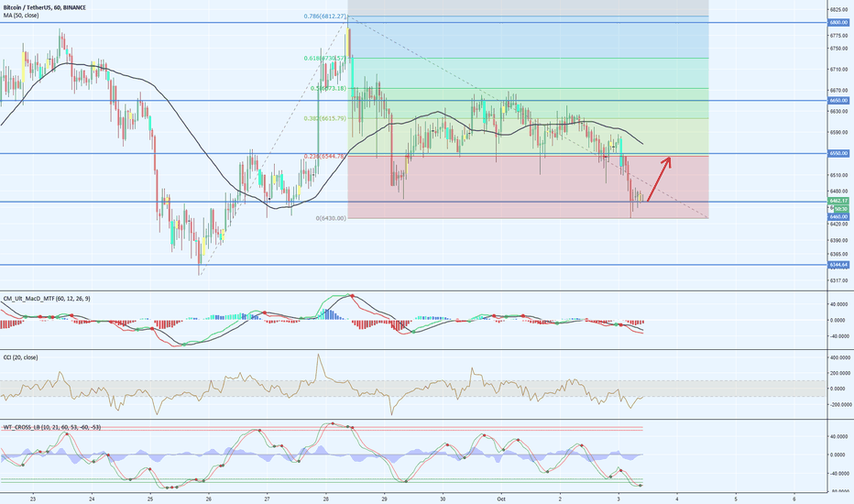This screenshot has width=854, height=504.
Task: Click 200.0000 on the CCI scale
Action: click(x=839, y=373)
